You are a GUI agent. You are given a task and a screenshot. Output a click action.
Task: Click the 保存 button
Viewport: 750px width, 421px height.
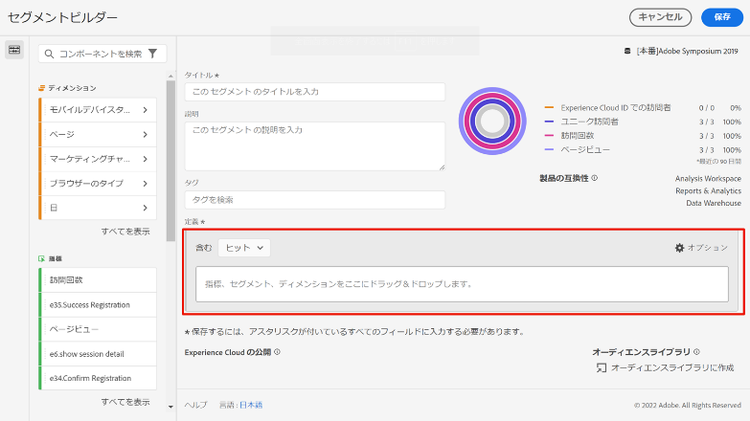tap(722, 17)
